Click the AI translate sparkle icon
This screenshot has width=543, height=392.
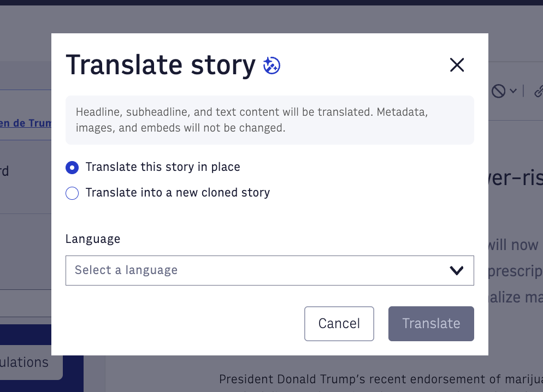[271, 66]
